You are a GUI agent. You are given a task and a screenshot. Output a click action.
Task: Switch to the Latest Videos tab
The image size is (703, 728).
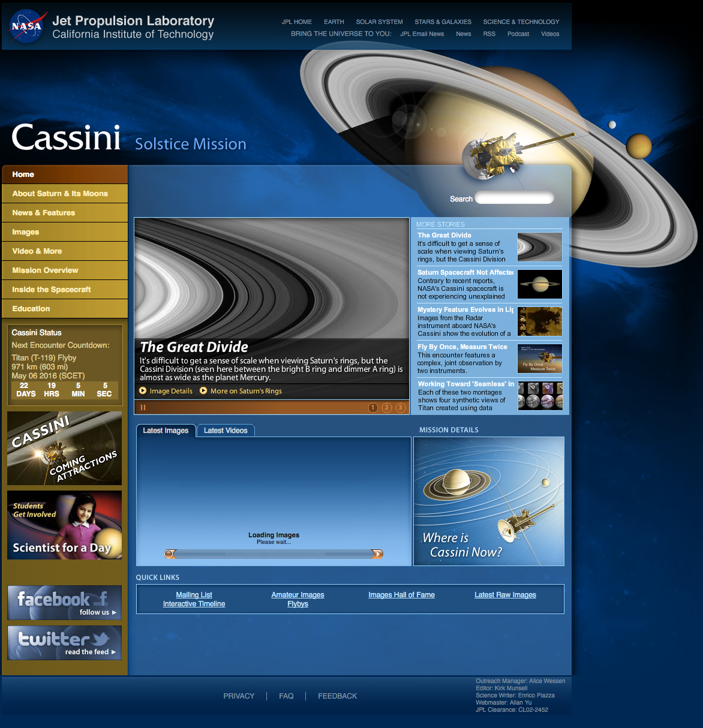(x=226, y=431)
